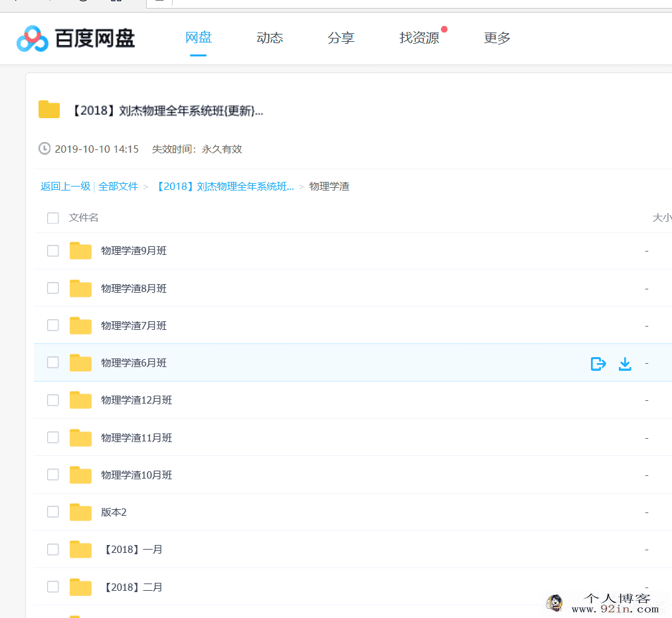Check the box for 物理学渣12月班
The image size is (672, 618).
coord(52,400)
